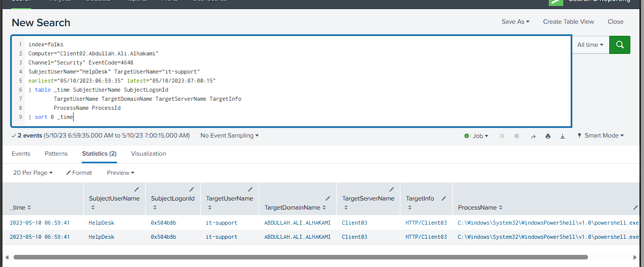Click the index=folks line in the query
The height and width of the screenshot is (267, 644).
(x=46, y=44)
